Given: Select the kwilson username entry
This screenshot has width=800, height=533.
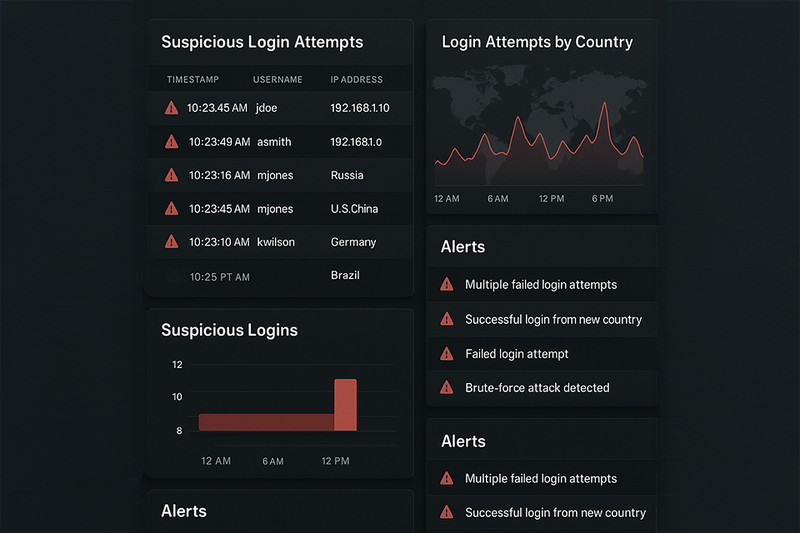Looking at the screenshot, I should (x=275, y=242).
